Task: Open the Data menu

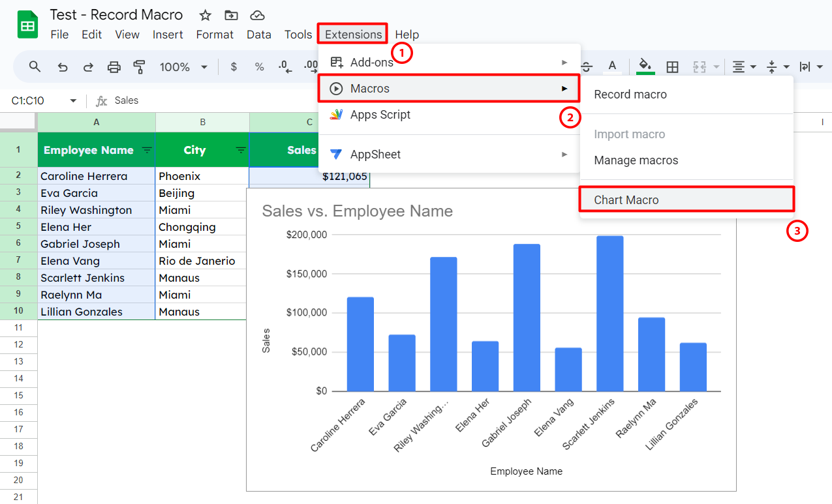Action: click(x=259, y=35)
